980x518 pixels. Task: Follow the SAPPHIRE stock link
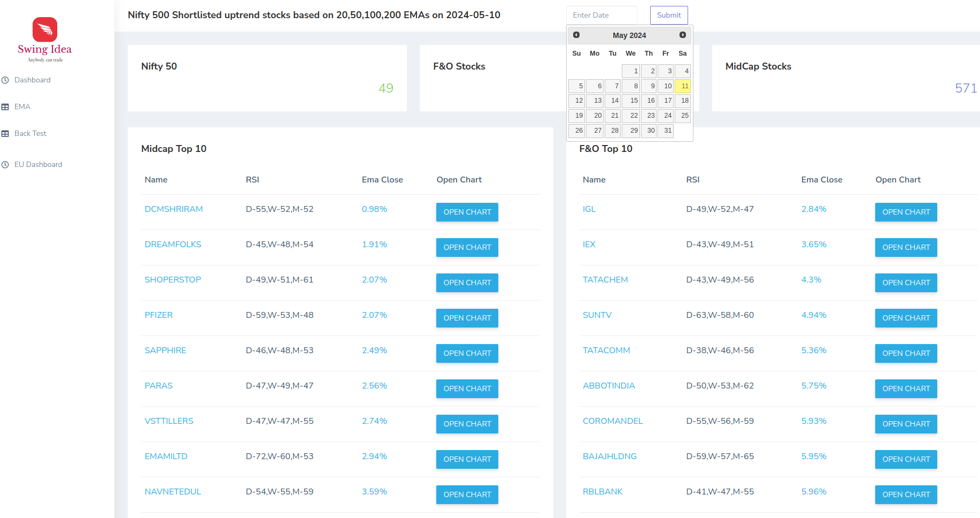(166, 351)
